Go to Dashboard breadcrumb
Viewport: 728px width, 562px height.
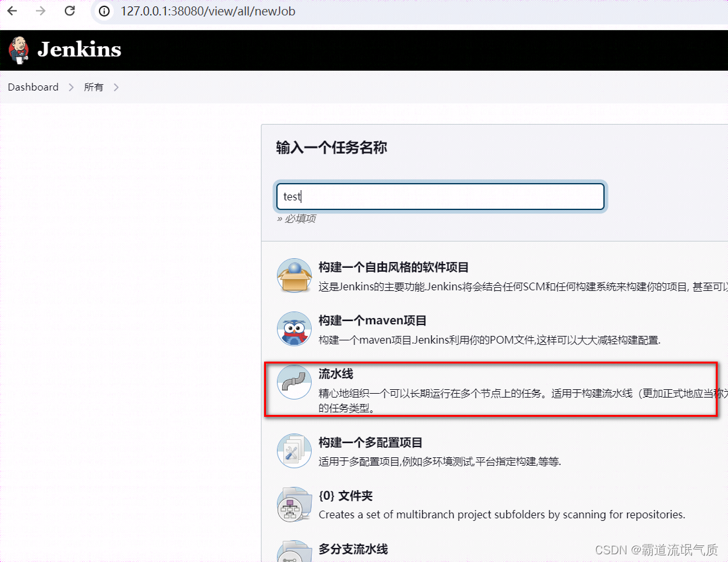[x=33, y=87]
